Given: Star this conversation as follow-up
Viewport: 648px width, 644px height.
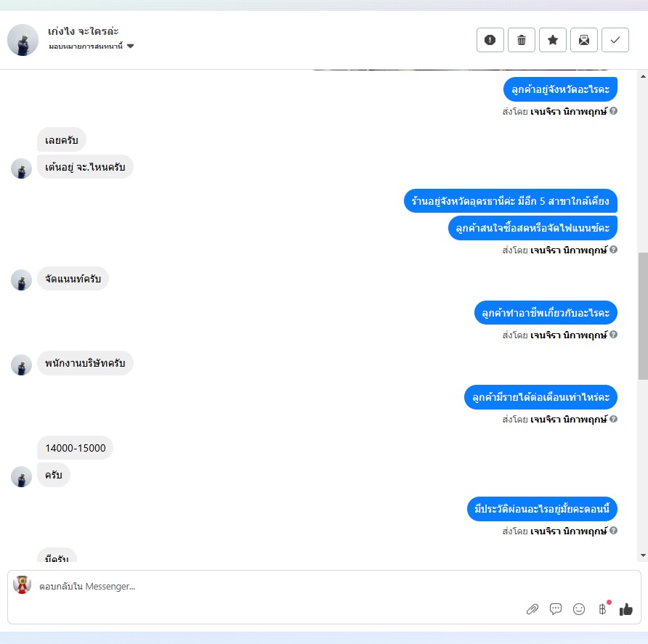Looking at the screenshot, I should coord(553,40).
